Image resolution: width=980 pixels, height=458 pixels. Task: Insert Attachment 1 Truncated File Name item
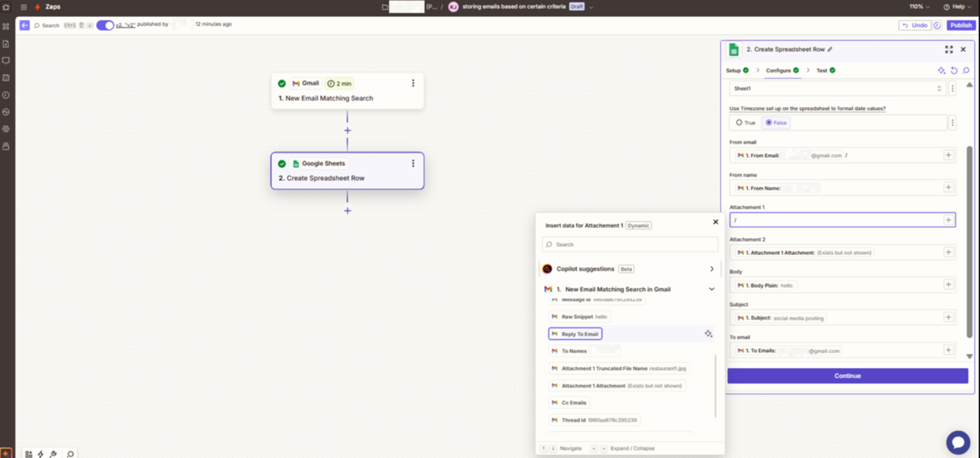point(620,369)
